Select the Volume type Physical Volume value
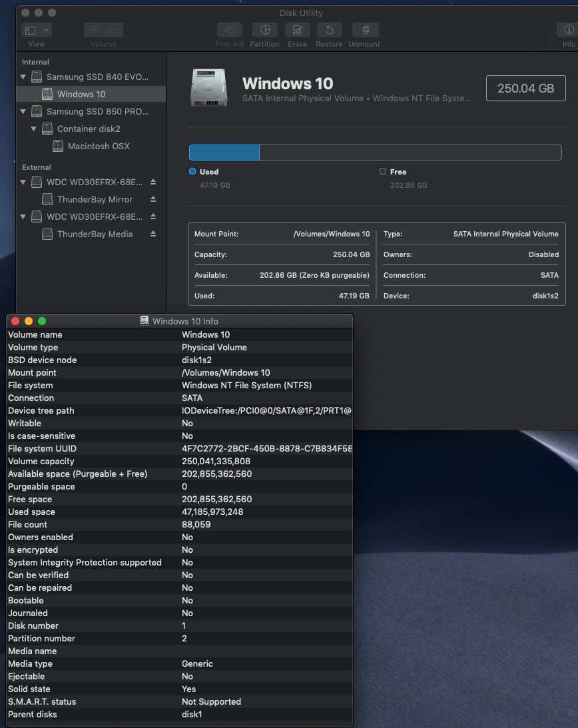Screen dimensions: 578x728 tap(214, 347)
